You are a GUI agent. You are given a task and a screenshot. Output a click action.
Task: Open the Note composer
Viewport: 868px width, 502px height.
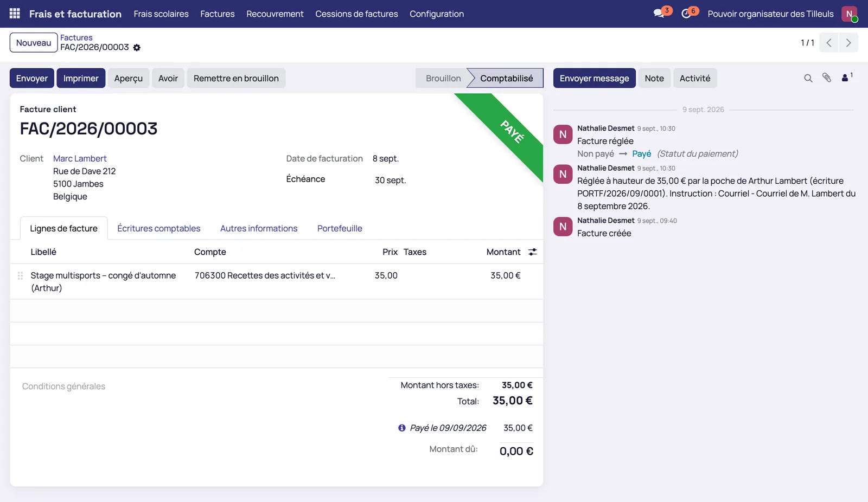[654, 78]
